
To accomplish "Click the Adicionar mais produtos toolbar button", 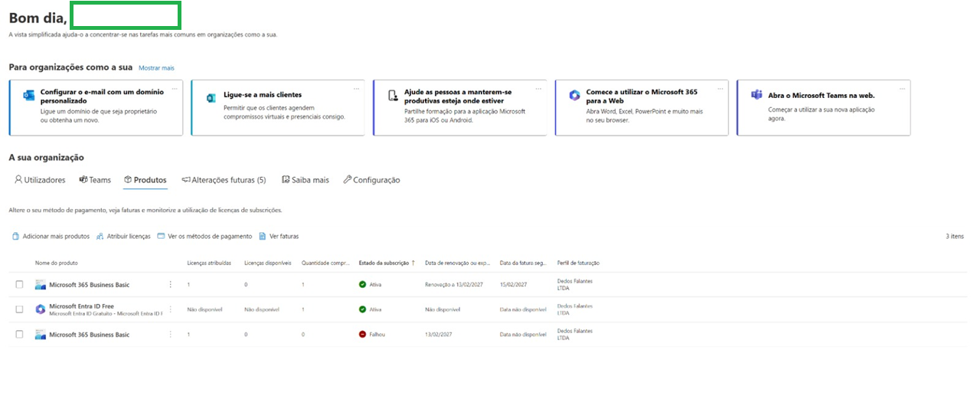I will pyautogui.click(x=51, y=237).
